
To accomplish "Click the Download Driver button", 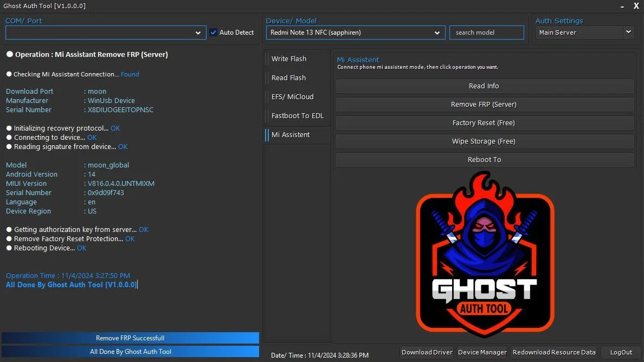I will pyautogui.click(x=427, y=352).
